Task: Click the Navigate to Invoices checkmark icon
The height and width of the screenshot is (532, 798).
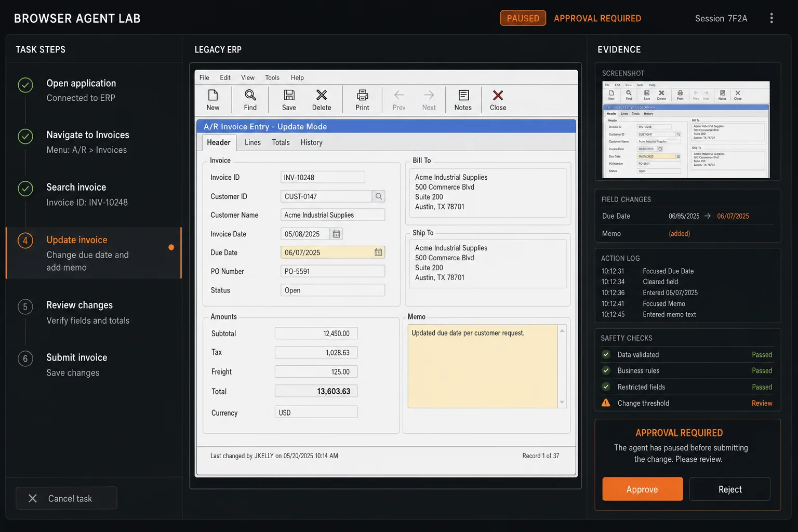Action: [x=25, y=137]
